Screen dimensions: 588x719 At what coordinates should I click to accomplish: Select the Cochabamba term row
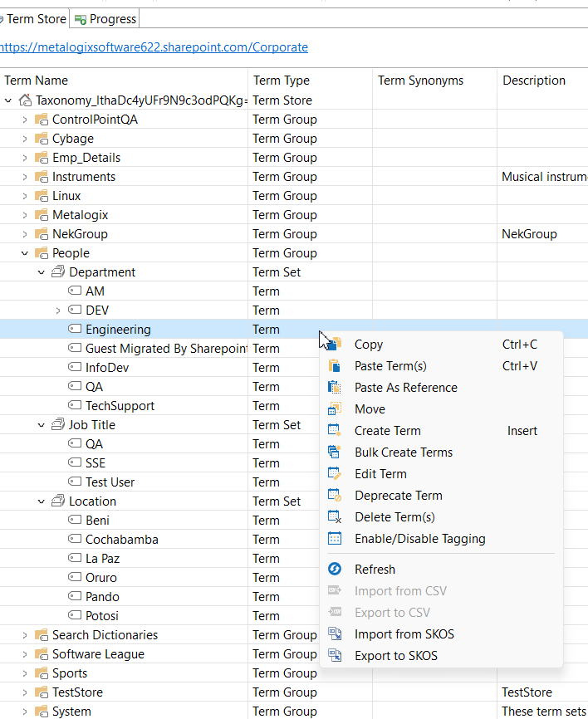pyautogui.click(x=121, y=540)
